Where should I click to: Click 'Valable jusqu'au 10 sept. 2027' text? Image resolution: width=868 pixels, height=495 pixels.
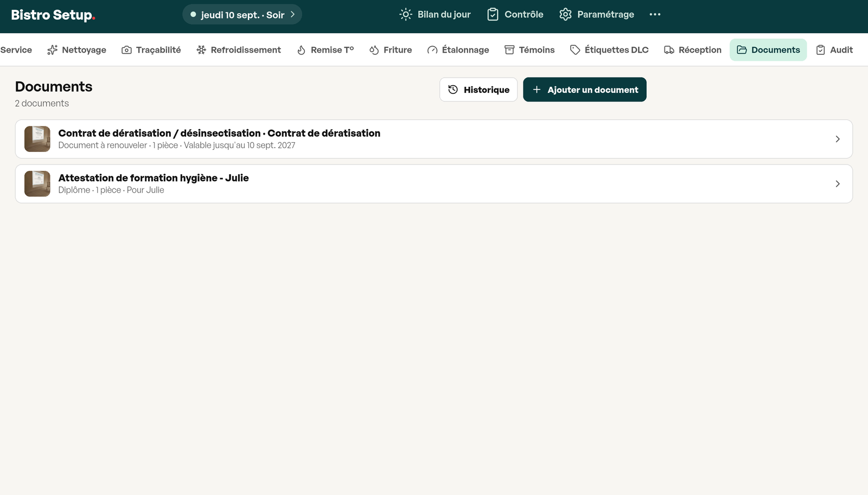pos(240,145)
